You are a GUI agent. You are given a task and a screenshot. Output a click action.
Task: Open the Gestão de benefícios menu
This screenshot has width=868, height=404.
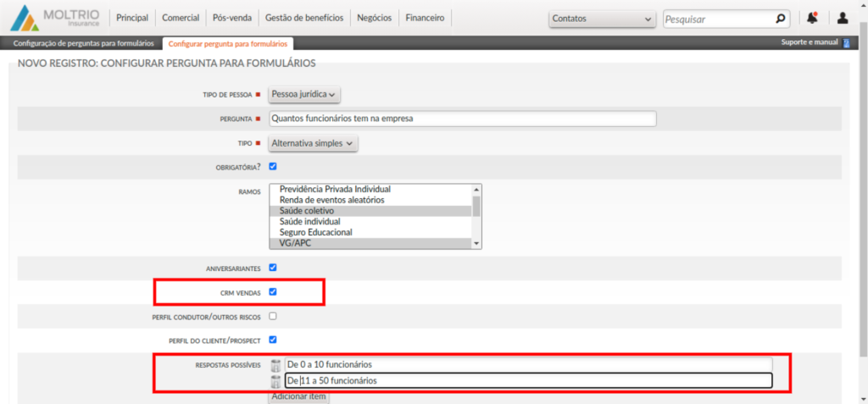304,18
